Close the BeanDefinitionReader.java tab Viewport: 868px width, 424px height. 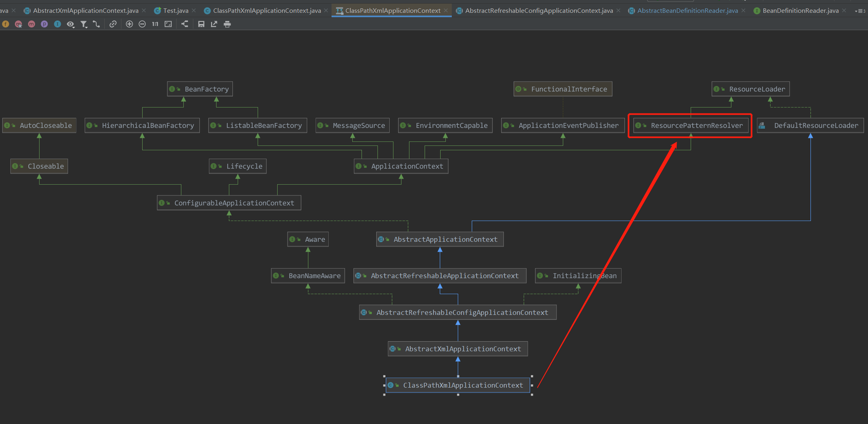point(844,10)
